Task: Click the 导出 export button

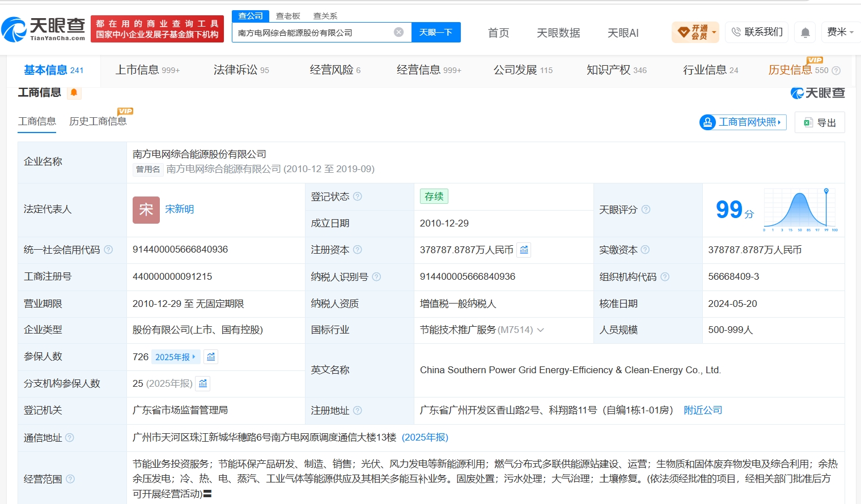Action: tap(820, 122)
